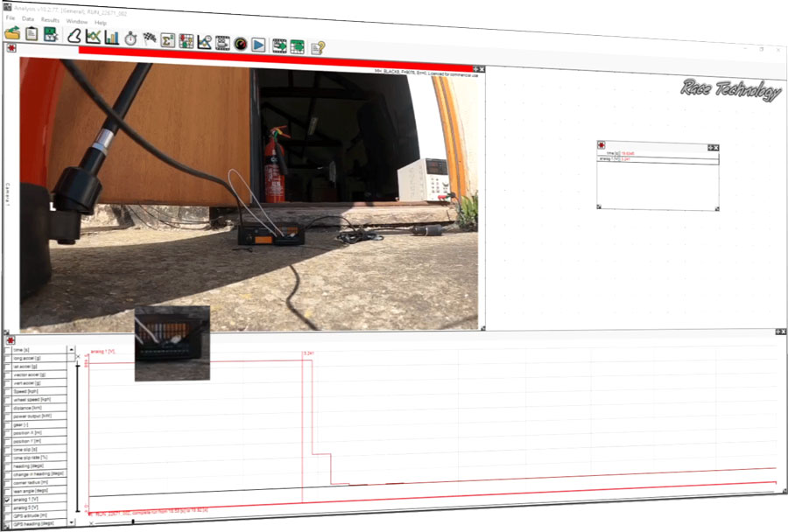
Task: Tick the time [s] channel checkbox
Action: [8, 350]
